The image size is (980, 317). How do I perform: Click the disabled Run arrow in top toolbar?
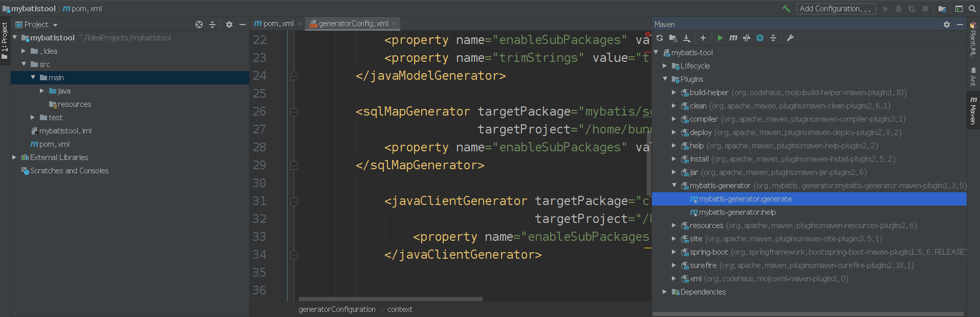pyautogui.click(x=886, y=9)
